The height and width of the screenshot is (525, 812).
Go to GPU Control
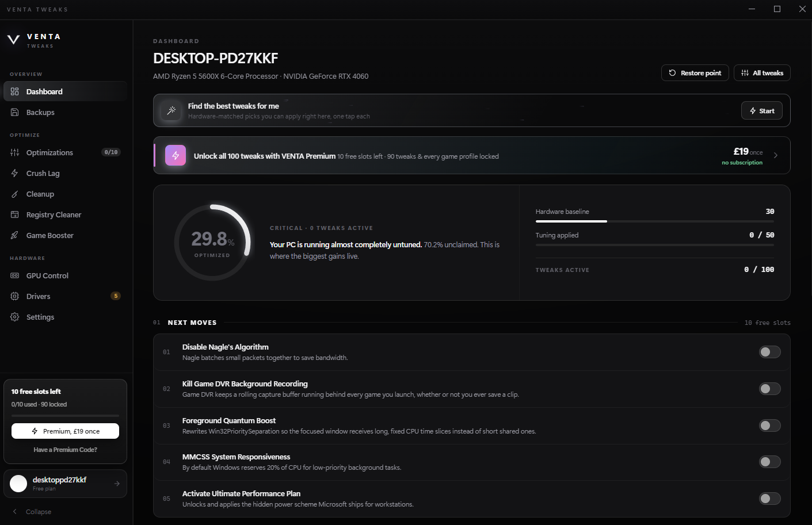click(x=65, y=275)
